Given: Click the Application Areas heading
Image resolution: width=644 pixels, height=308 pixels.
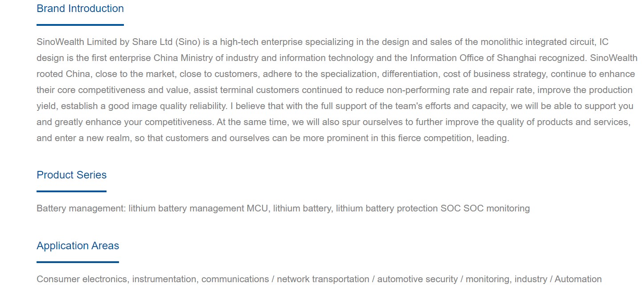Looking at the screenshot, I should [x=78, y=246].
